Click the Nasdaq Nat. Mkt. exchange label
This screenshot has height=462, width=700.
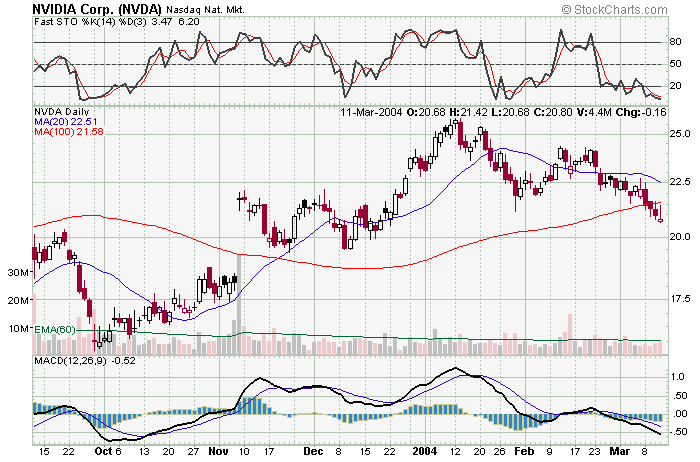(x=205, y=9)
